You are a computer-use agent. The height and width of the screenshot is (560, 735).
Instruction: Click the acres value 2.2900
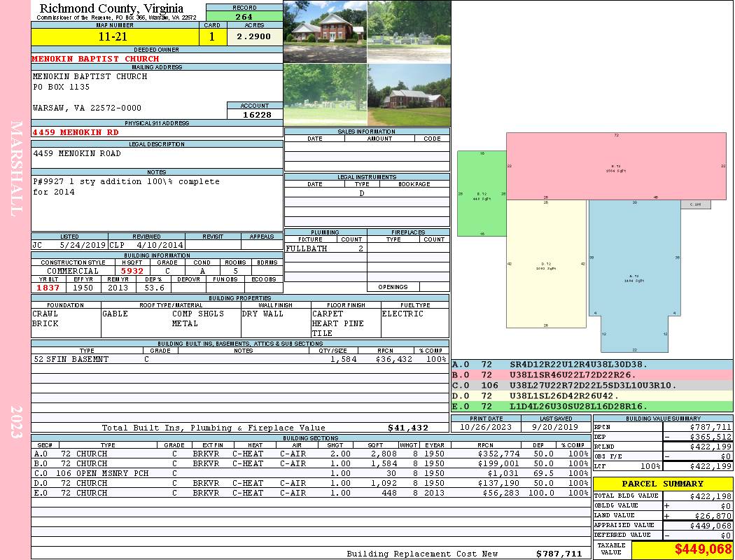coord(253,36)
